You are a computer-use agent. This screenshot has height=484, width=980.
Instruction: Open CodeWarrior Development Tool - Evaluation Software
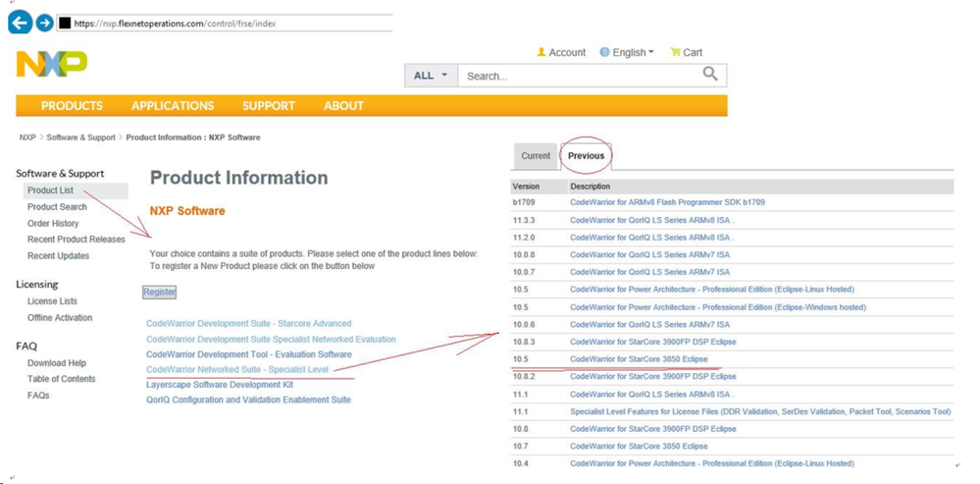pos(249,354)
